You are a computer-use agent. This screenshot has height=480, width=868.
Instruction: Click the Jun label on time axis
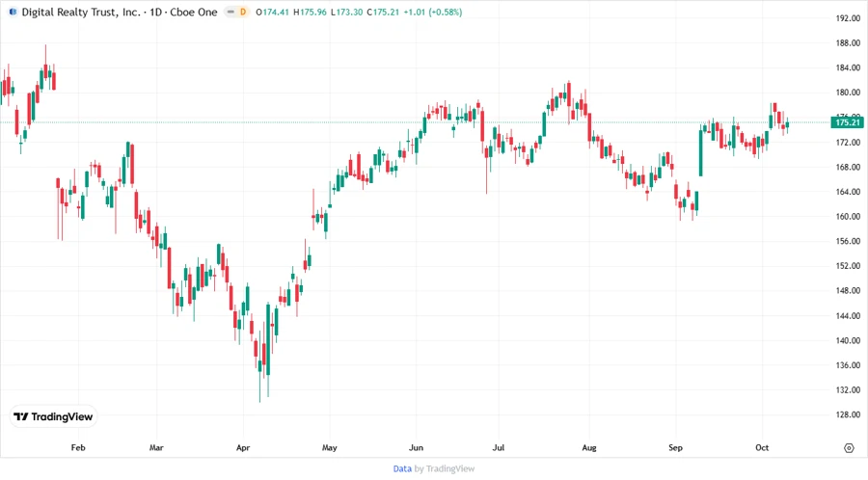pyautogui.click(x=416, y=447)
